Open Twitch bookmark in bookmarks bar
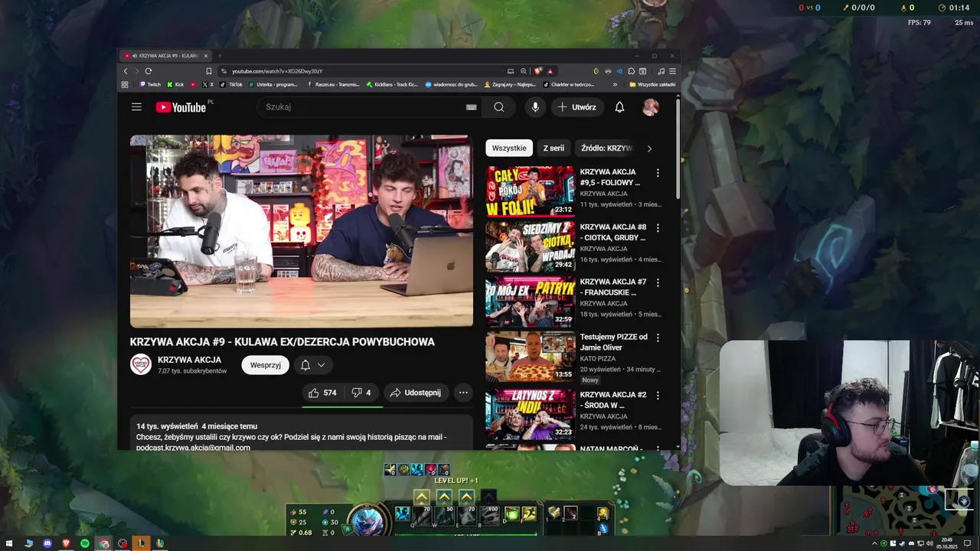980x551 pixels. tap(150, 84)
